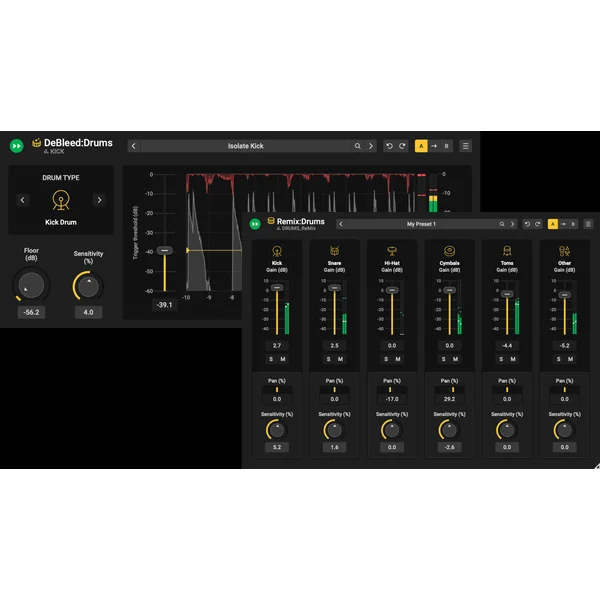Select state B in DeBleed:Drums
The width and height of the screenshot is (600, 600).
pos(446,146)
